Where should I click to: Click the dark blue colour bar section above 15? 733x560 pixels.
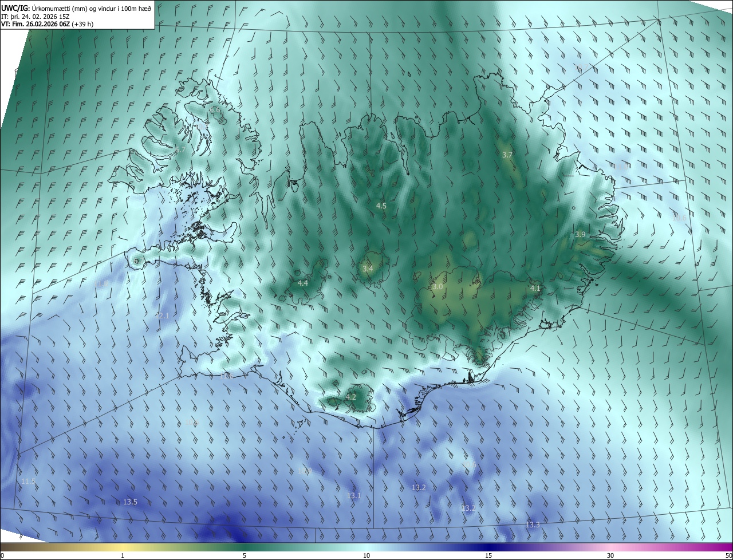pos(488,547)
